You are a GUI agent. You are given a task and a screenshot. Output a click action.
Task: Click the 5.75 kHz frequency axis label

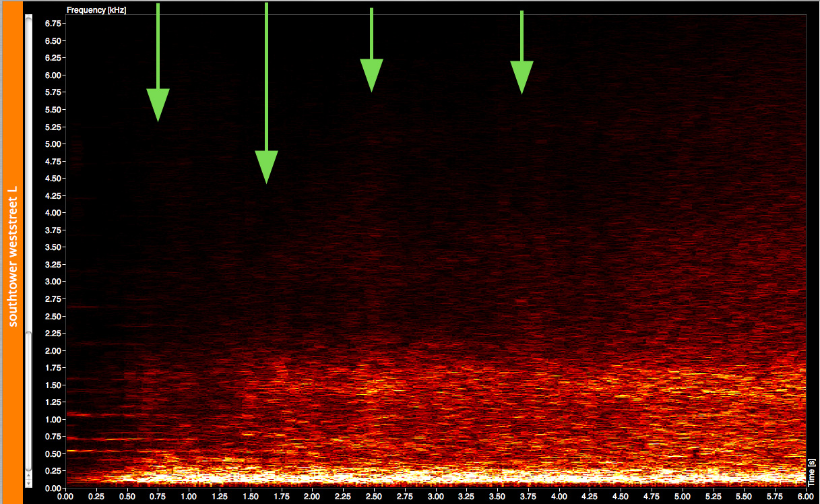click(53, 92)
